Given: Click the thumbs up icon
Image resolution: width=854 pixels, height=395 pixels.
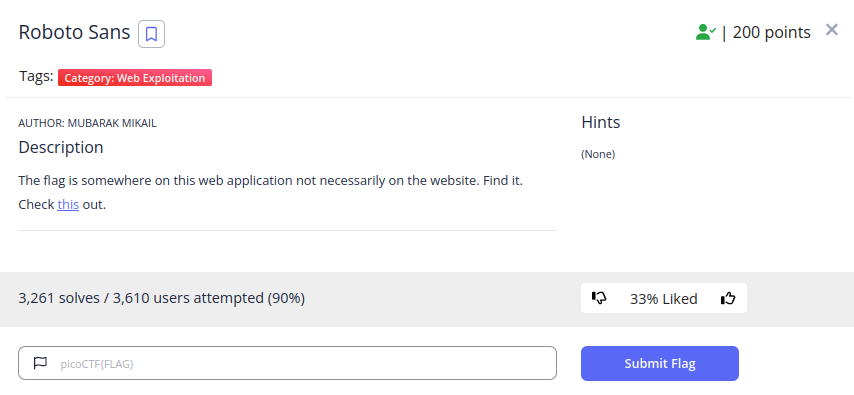Looking at the screenshot, I should coord(728,298).
